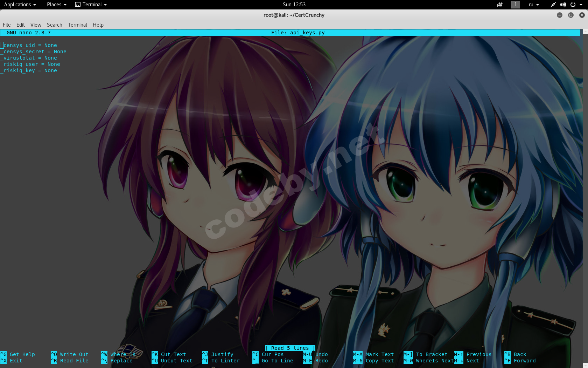Open the system menu arrow beside power icon

[x=581, y=5]
